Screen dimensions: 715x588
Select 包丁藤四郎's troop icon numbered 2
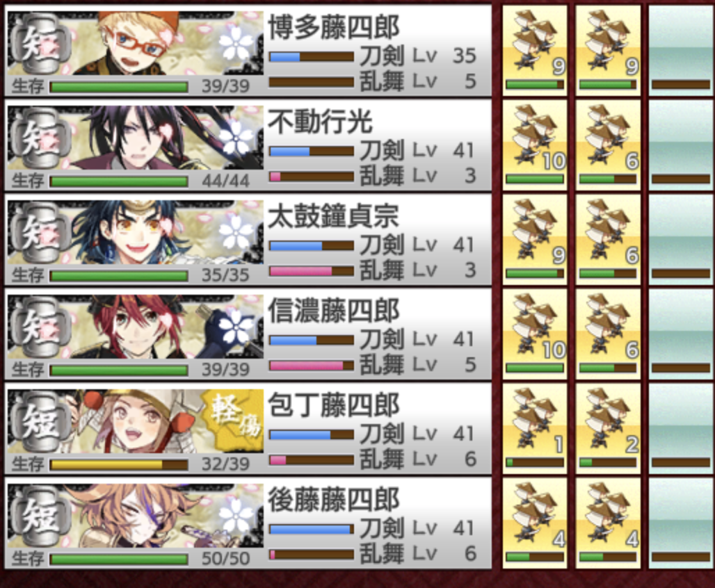pyautogui.click(x=608, y=428)
